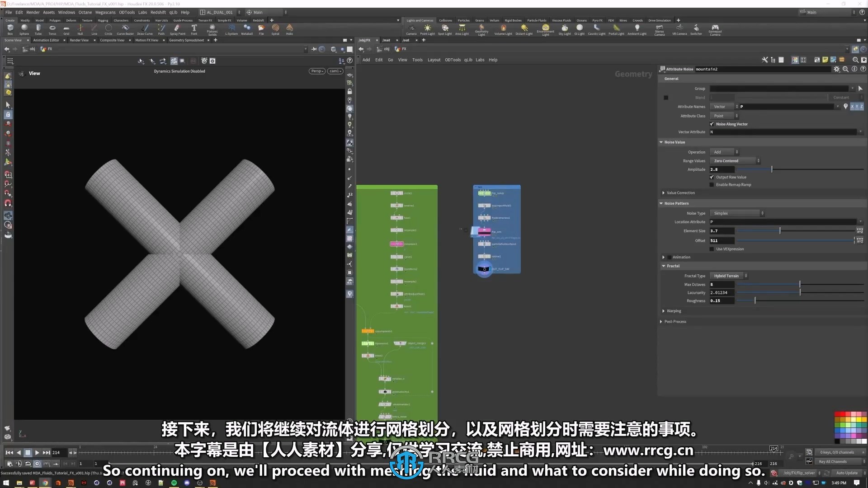Add a VR Camera from shelf
Viewport: 868px width, 488px height.
pyautogui.click(x=679, y=29)
